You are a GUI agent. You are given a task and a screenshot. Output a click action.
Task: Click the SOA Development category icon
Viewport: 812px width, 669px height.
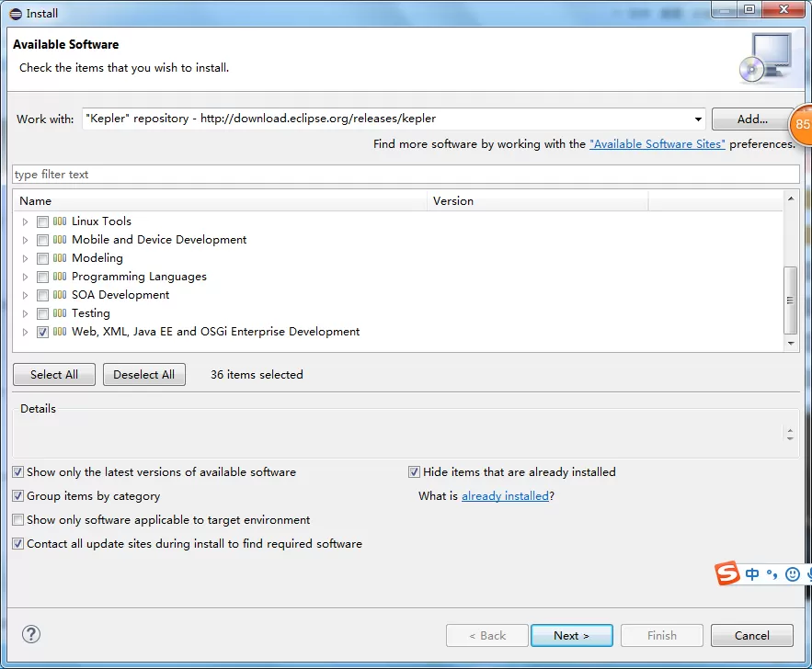(x=60, y=295)
